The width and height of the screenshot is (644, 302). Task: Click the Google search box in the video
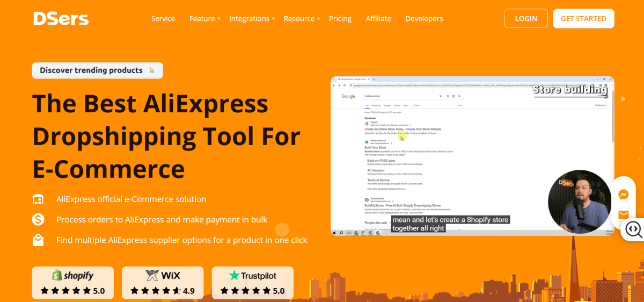click(413, 96)
